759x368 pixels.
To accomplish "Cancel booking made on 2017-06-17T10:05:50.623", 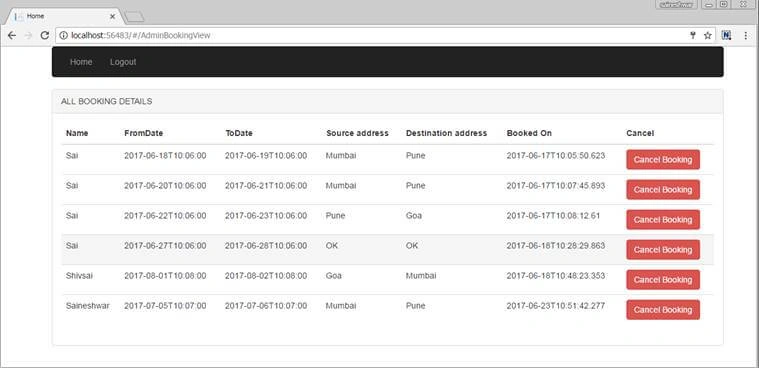I will [x=663, y=160].
